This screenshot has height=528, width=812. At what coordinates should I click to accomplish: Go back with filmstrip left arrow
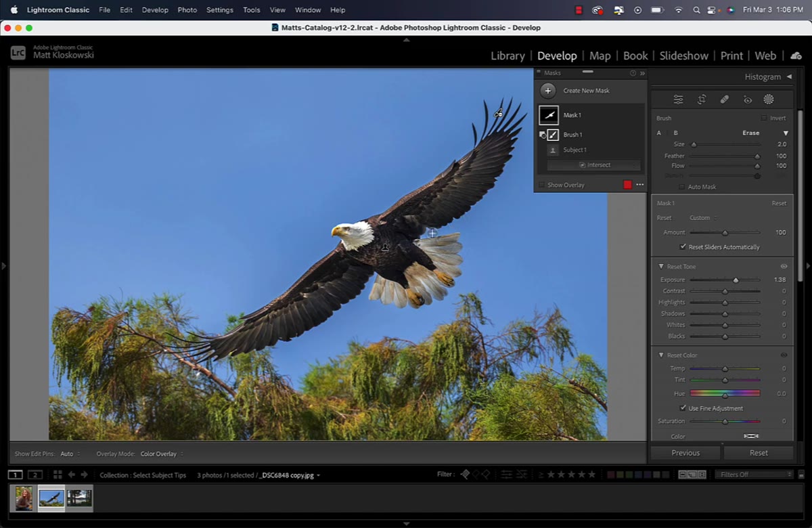72,475
